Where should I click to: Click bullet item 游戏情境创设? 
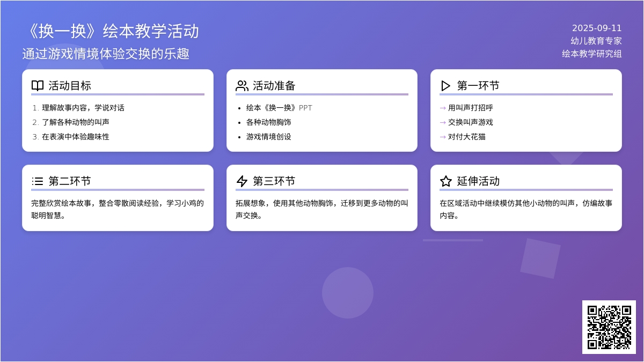269,137
